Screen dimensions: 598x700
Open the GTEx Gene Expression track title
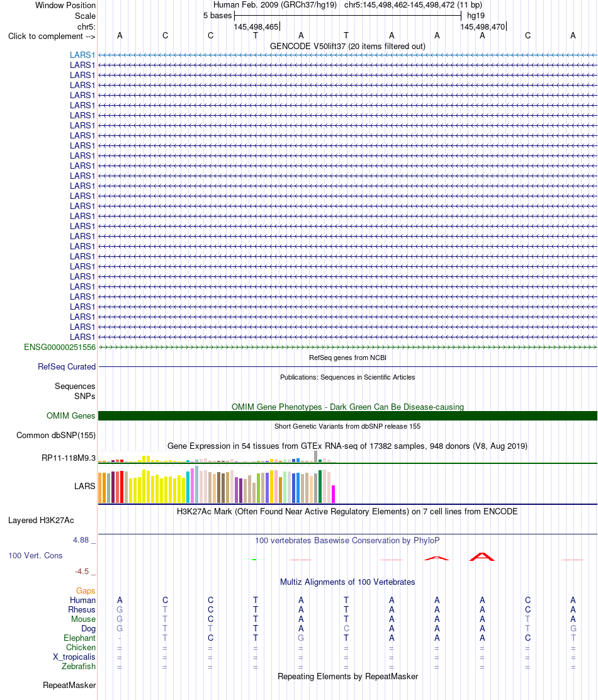point(347,446)
